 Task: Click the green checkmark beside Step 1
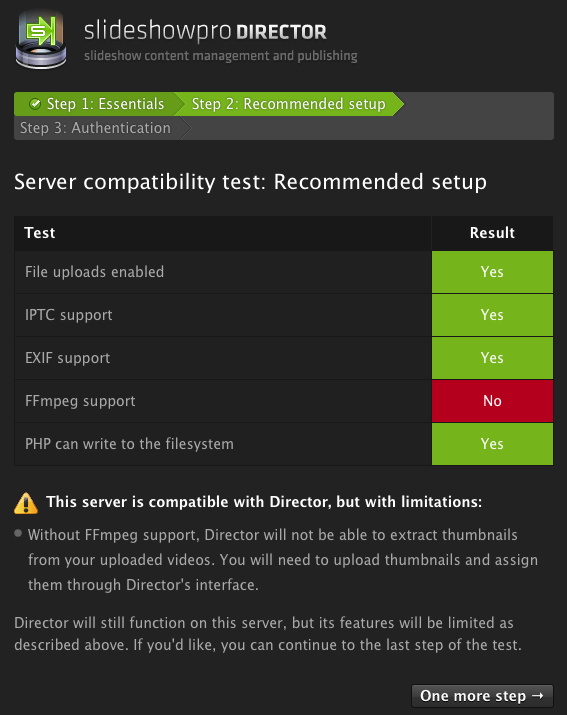(x=35, y=104)
